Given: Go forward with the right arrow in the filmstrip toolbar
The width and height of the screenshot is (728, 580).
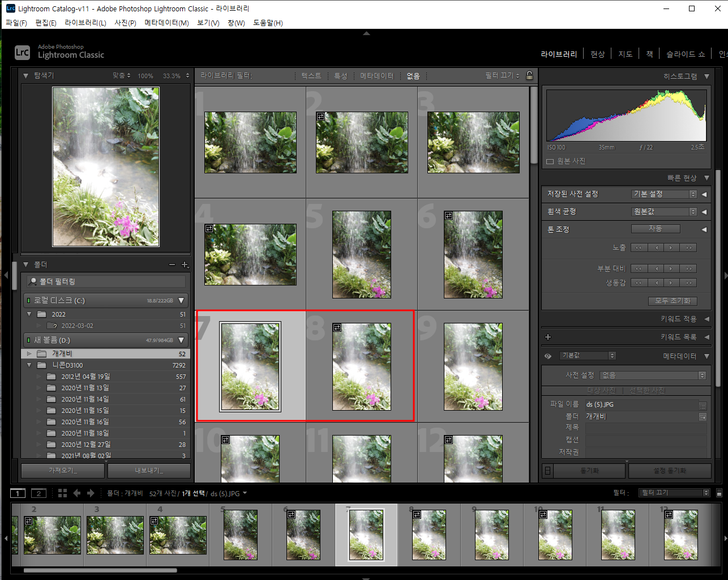Looking at the screenshot, I should [91, 493].
